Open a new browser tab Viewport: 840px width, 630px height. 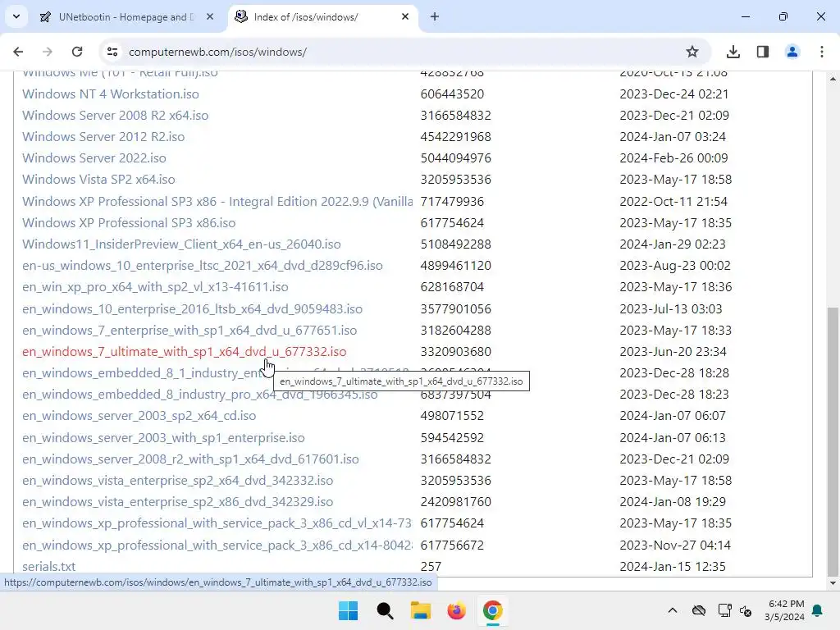[435, 16]
